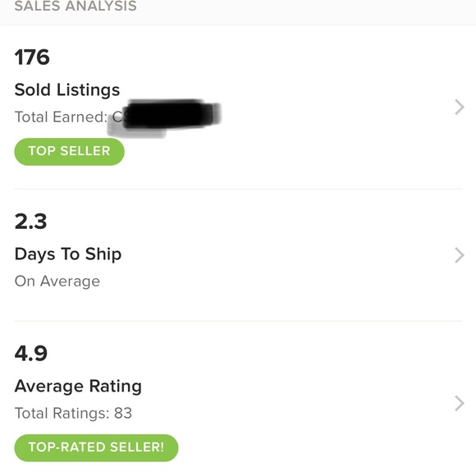Click the blacked-out earnings amount

(172, 114)
